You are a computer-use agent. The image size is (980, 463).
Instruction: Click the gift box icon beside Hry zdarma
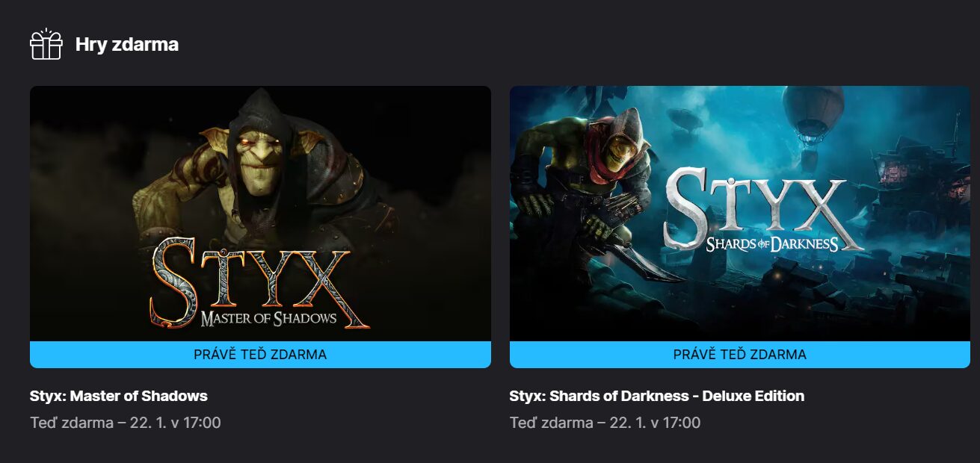point(46,45)
